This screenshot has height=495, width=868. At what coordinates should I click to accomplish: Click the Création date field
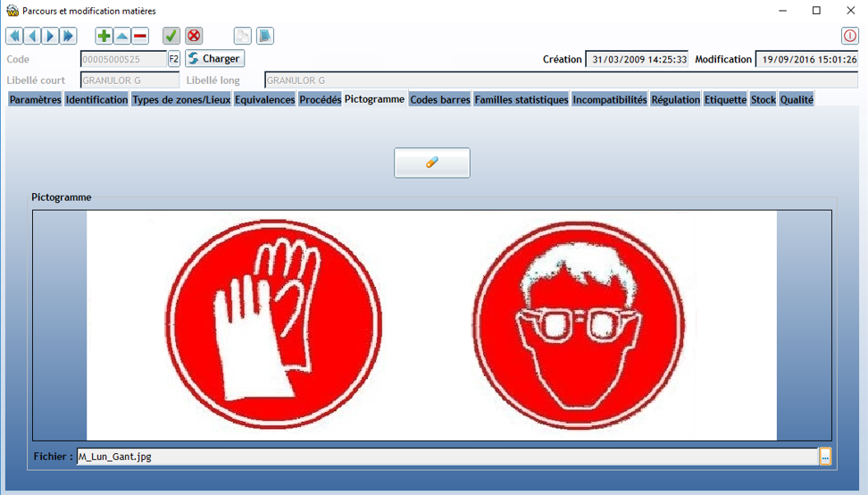coord(638,59)
